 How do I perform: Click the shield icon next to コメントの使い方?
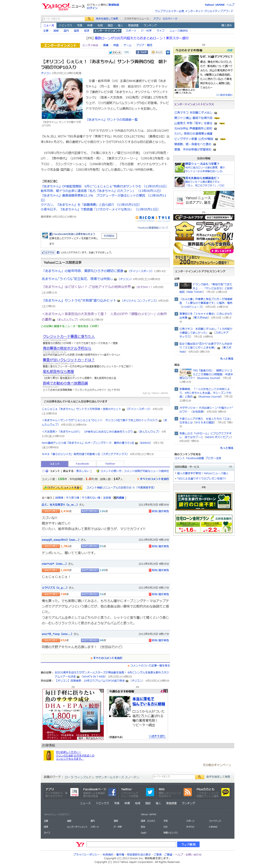pos(98,471)
